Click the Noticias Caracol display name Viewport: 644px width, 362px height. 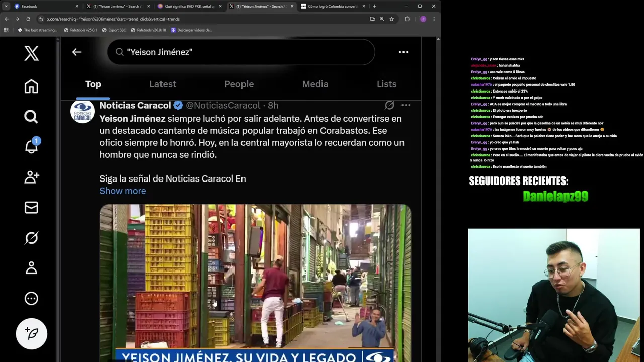pyautogui.click(x=135, y=105)
